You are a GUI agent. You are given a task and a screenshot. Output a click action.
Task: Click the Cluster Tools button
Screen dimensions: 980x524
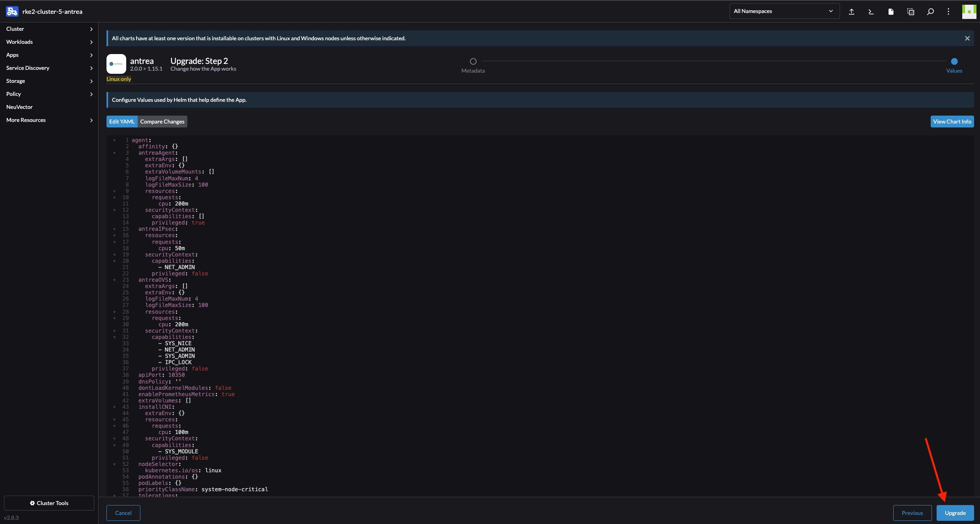coord(49,503)
